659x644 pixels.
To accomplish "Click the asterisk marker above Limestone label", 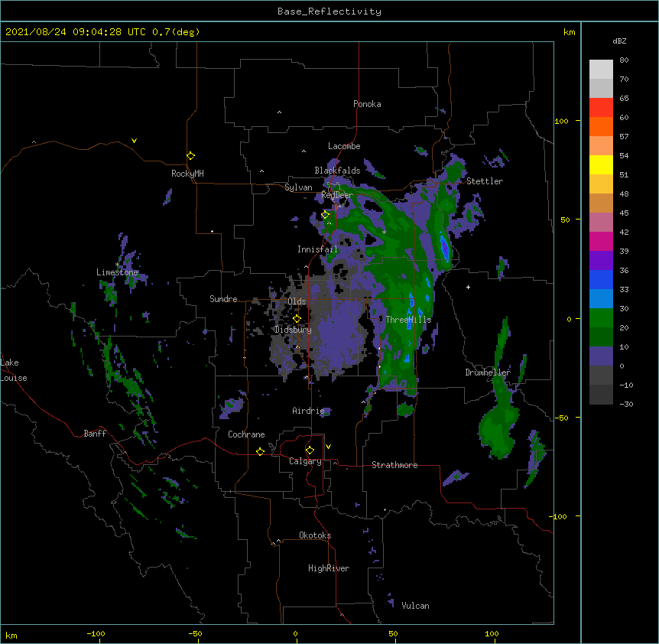I will coord(117,265).
